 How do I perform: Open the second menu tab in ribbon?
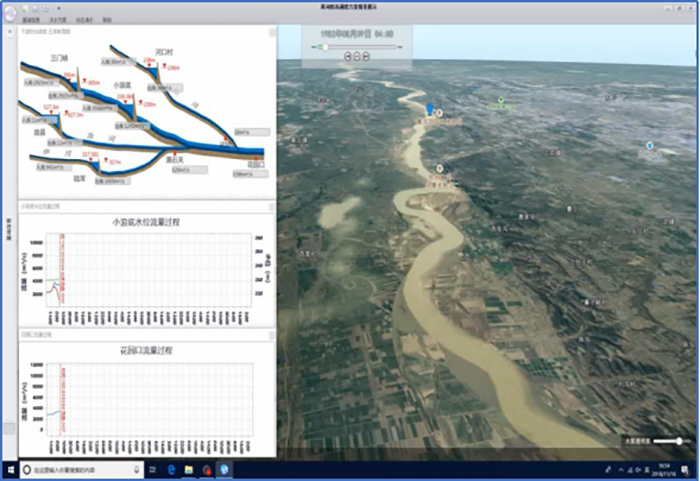(60, 19)
